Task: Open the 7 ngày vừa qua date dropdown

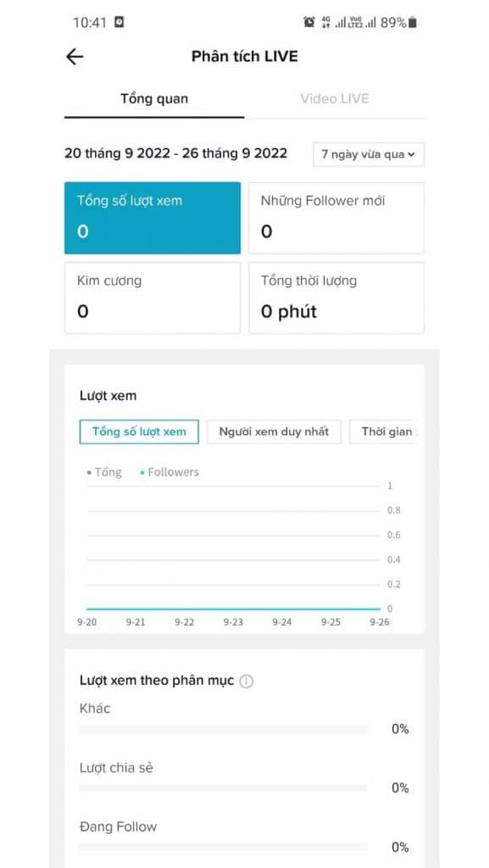Action: (368, 154)
